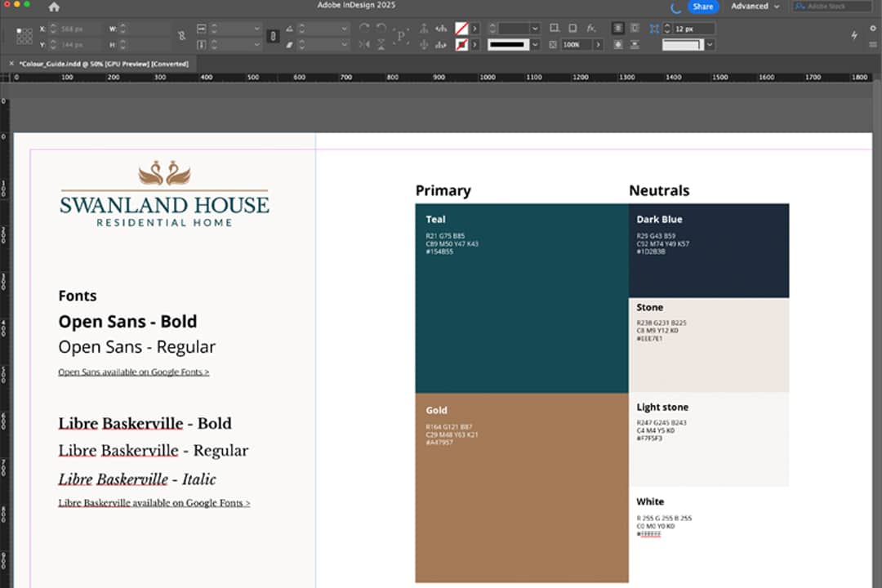
Task: Click the Share button
Action: pyautogui.click(x=702, y=7)
